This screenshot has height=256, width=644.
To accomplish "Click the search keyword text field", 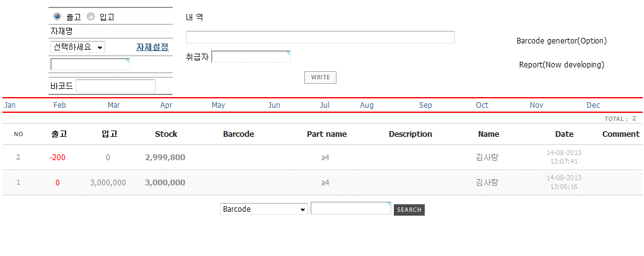I will pyautogui.click(x=350, y=209).
